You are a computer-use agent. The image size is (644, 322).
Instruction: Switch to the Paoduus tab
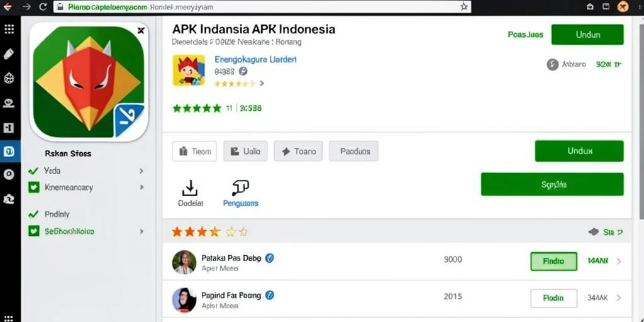click(x=353, y=151)
